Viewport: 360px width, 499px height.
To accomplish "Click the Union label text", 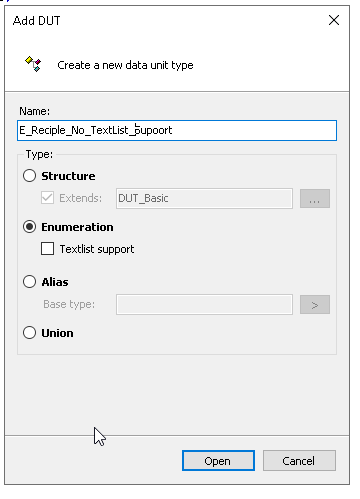I will [57, 333].
